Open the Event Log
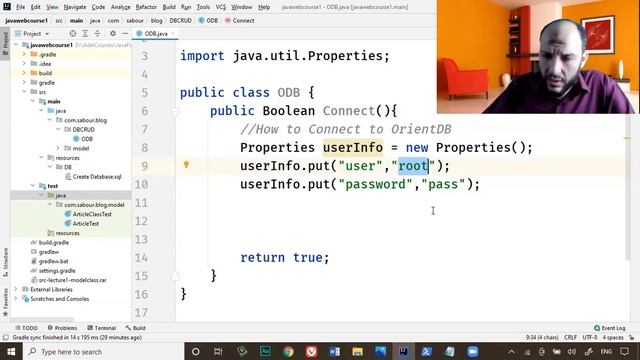The image size is (640, 360). (610, 328)
